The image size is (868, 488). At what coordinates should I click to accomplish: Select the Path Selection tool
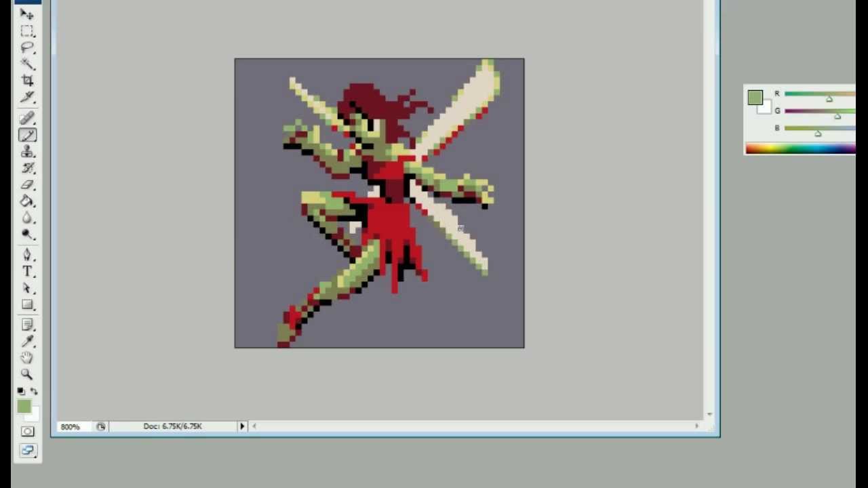(x=27, y=288)
